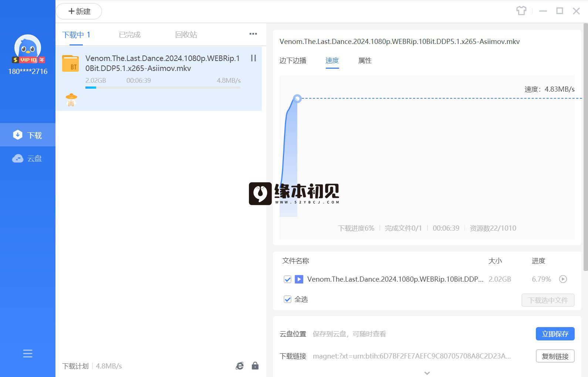This screenshot has width=588, height=377.
Task: Click the browser icon in bottom bar
Action: 240,366
